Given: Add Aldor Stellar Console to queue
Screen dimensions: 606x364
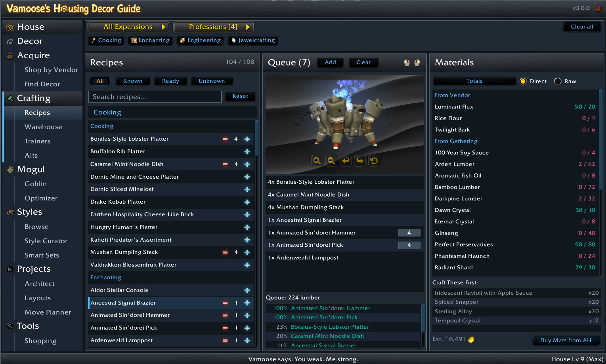Looking at the screenshot, I should coord(247,290).
